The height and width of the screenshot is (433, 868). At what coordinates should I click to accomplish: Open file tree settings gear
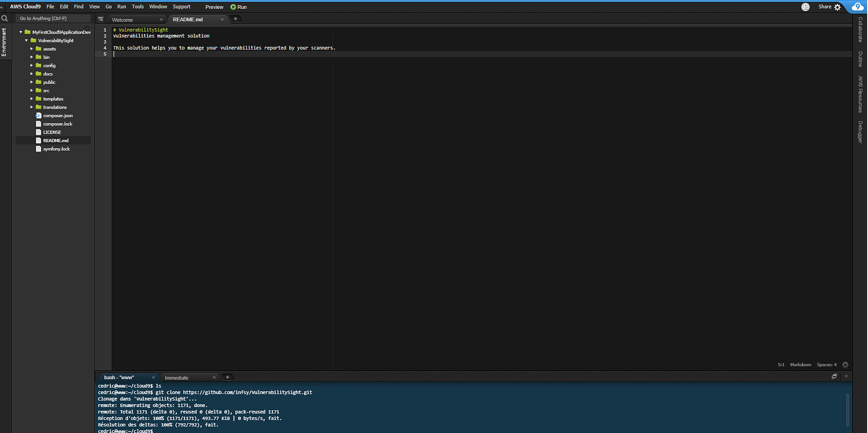pyautogui.click(x=87, y=28)
